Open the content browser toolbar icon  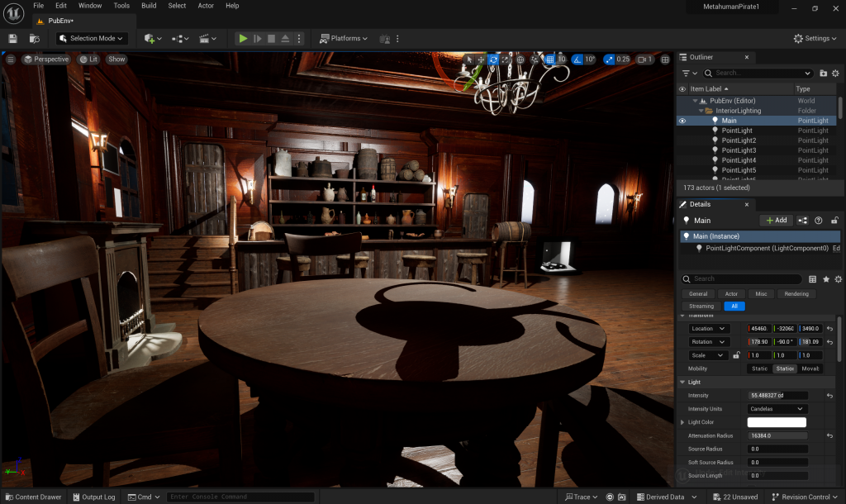[x=35, y=38]
